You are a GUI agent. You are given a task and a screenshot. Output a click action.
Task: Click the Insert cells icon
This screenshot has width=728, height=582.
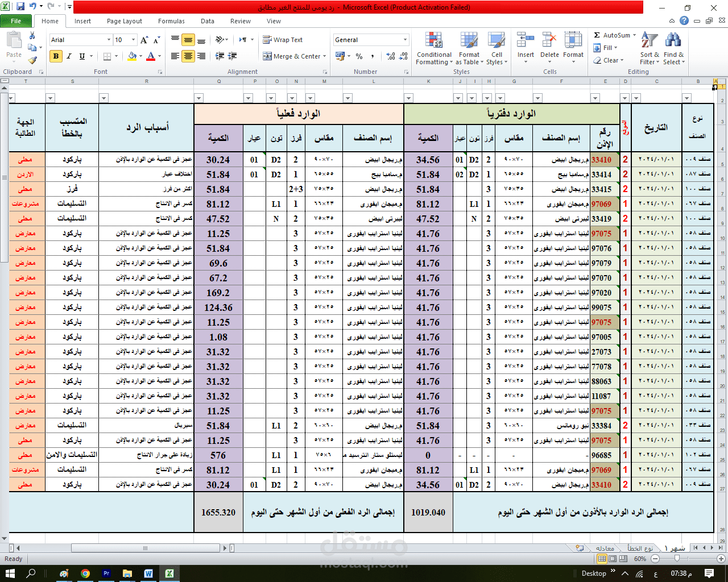(x=526, y=41)
